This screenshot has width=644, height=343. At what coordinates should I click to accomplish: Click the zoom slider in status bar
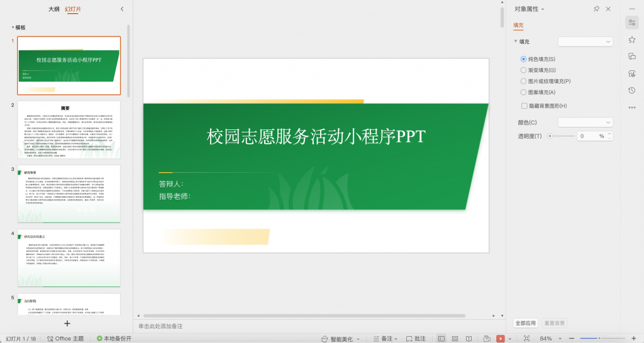[602, 339]
